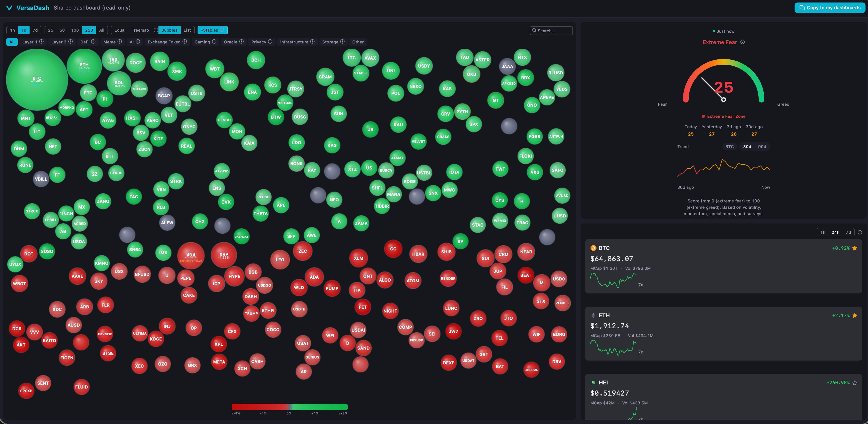Image resolution: width=868 pixels, height=424 pixels.
Task: Click the red BNB bubble
Action: [x=191, y=255]
